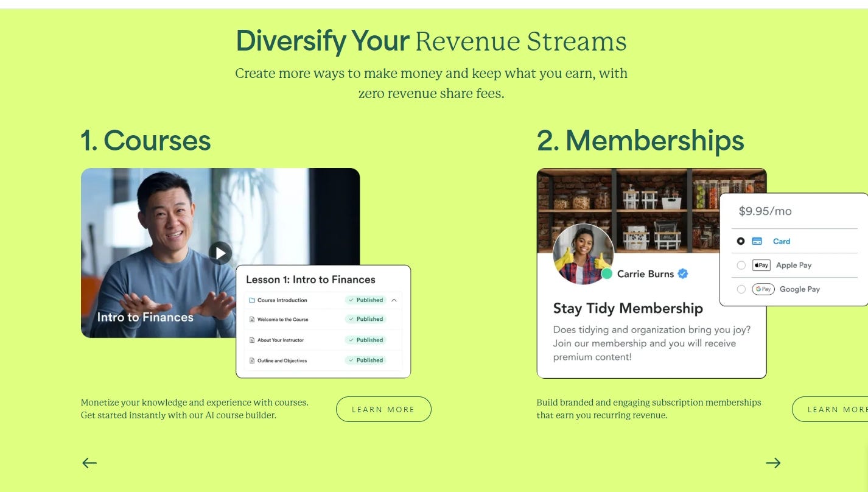
Task: Click 'Does tidying and organization bring you joy' text
Action: [x=651, y=343]
